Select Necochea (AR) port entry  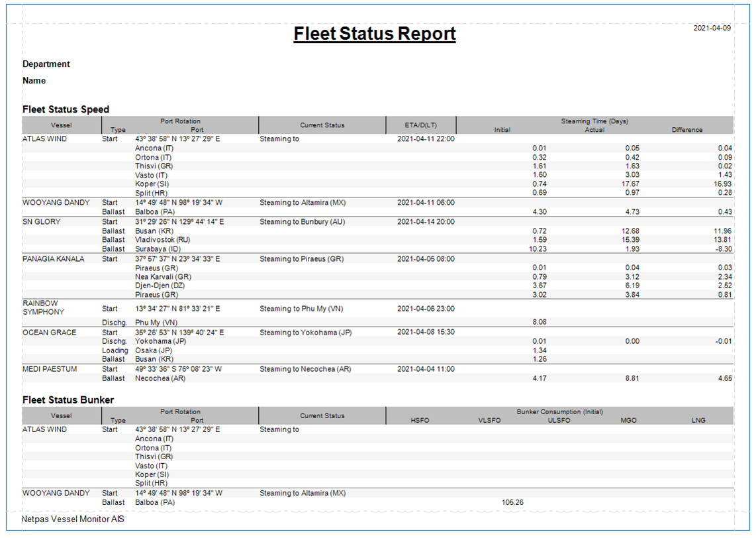click(x=160, y=379)
